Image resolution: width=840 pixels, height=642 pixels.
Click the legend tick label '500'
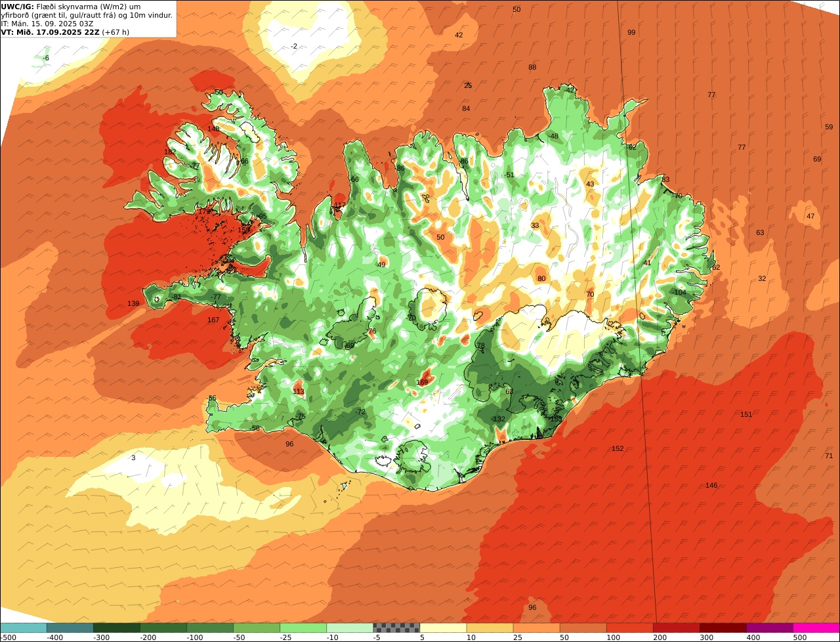click(x=799, y=637)
